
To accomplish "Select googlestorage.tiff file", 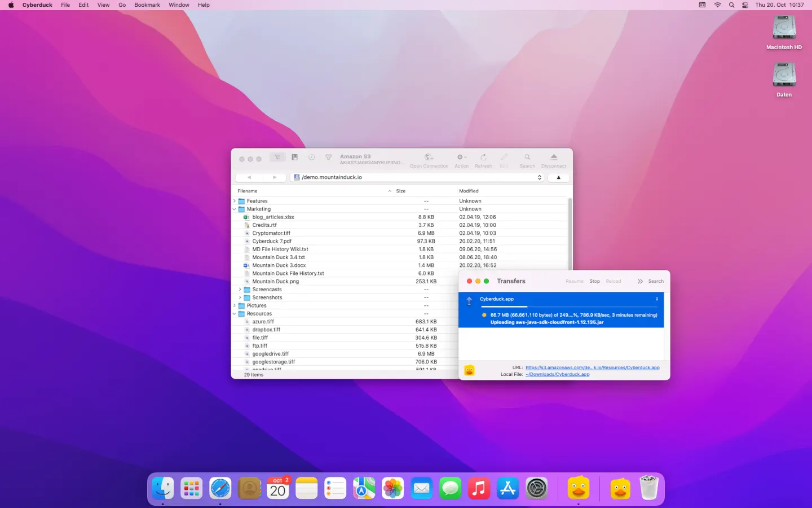I will pyautogui.click(x=273, y=362).
